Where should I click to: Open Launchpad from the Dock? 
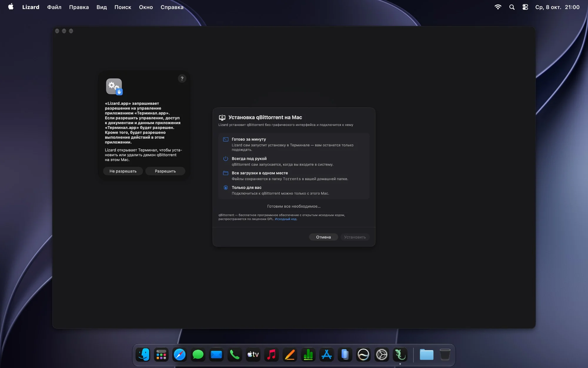point(161,354)
